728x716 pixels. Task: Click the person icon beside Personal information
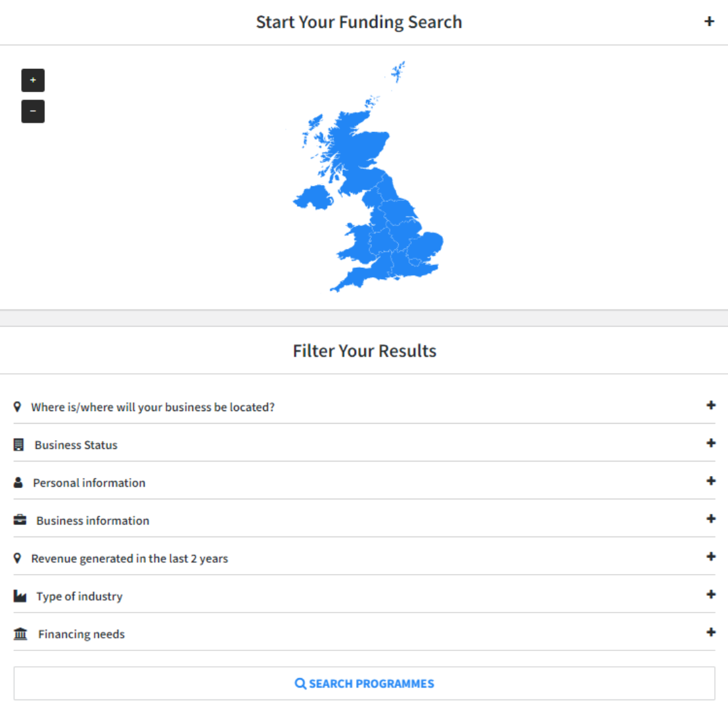19,483
